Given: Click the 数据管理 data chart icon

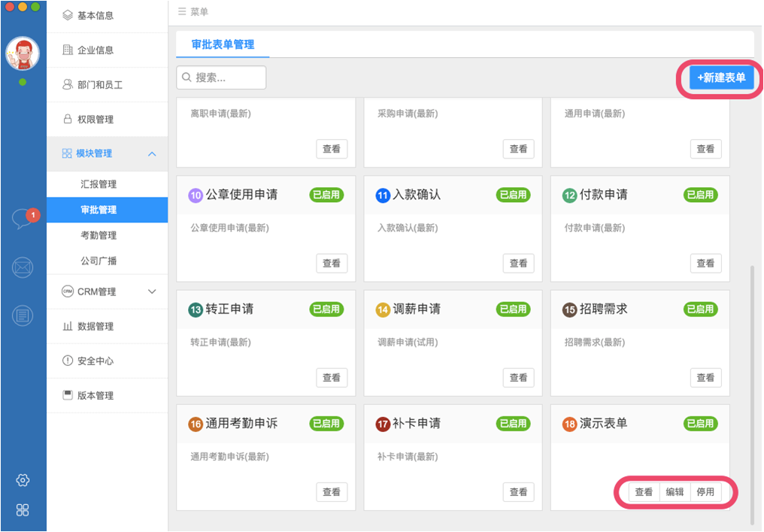Looking at the screenshot, I should pos(69,325).
